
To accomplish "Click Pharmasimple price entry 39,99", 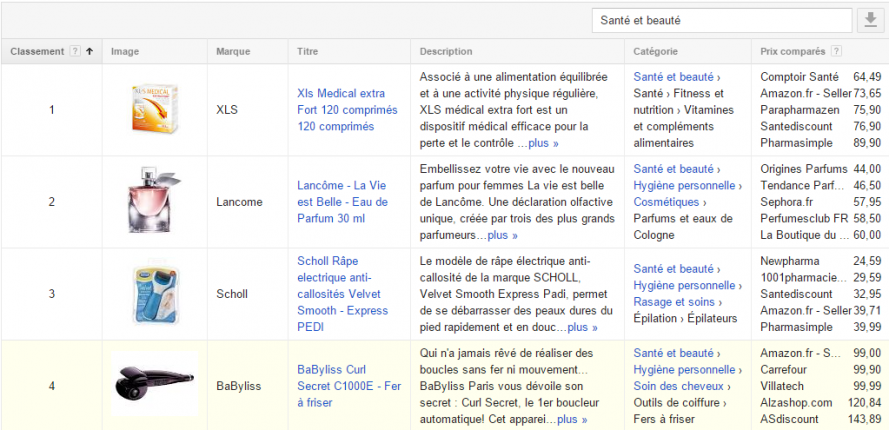I will (x=821, y=327).
